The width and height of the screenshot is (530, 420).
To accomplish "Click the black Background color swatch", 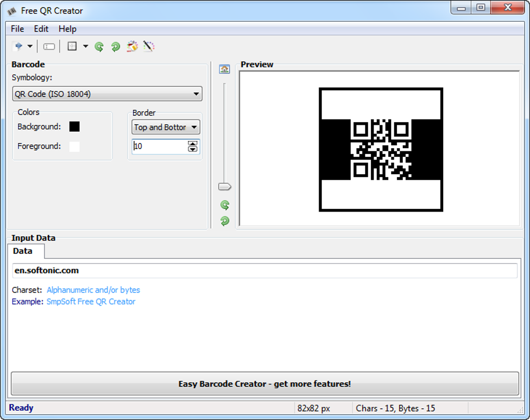I will [x=74, y=126].
